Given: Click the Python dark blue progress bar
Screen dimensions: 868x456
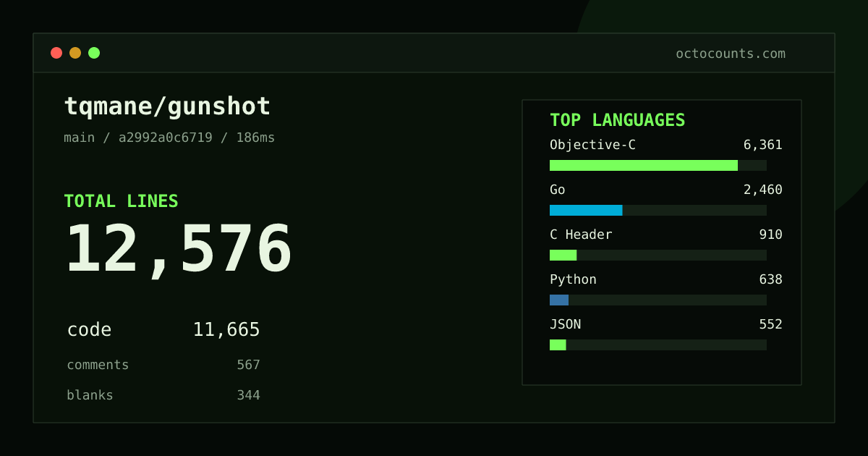Looking at the screenshot, I should [559, 300].
